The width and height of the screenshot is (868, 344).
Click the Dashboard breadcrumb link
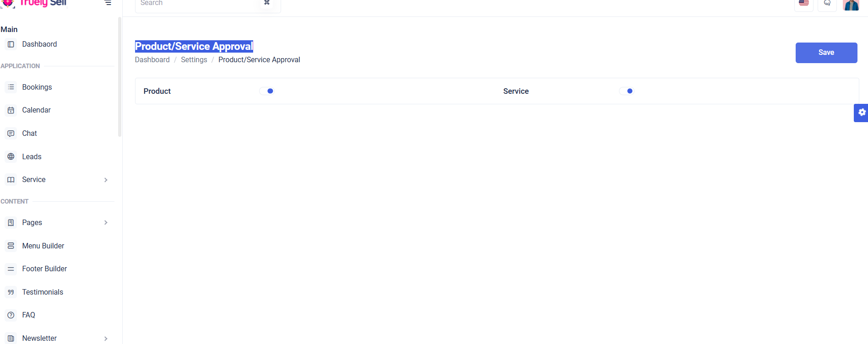coord(152,60)
